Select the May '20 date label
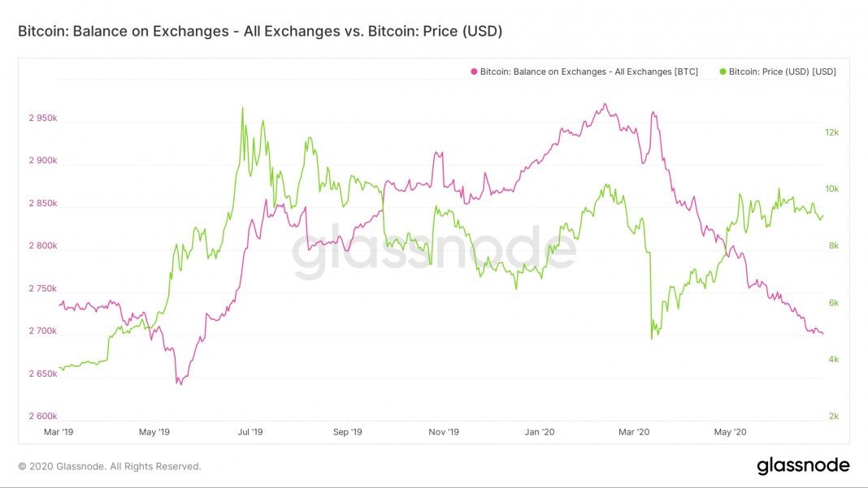This screenshot has height=488, width=868. pyautogui.click(x=730, y=432)
